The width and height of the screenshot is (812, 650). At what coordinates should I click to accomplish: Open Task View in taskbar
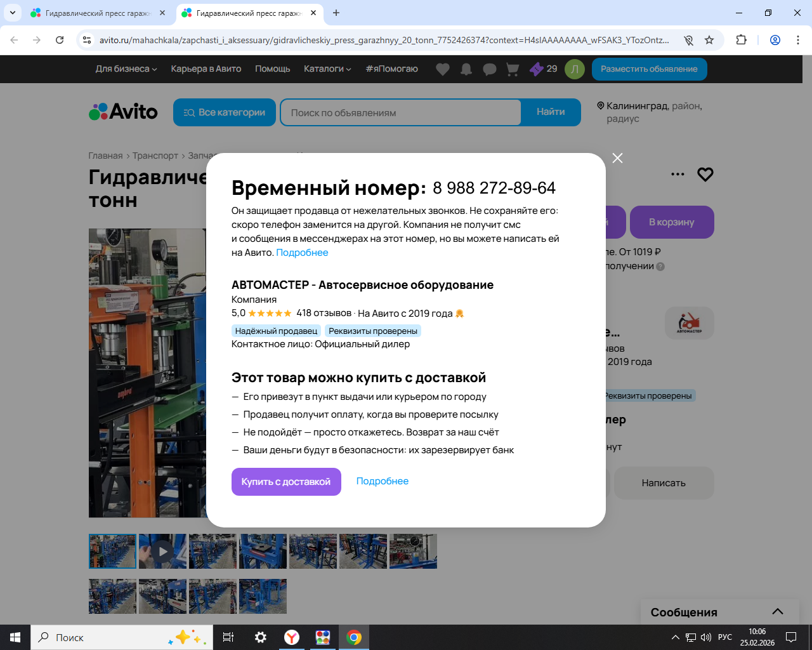pyautogui.click(x=228, y=637)
